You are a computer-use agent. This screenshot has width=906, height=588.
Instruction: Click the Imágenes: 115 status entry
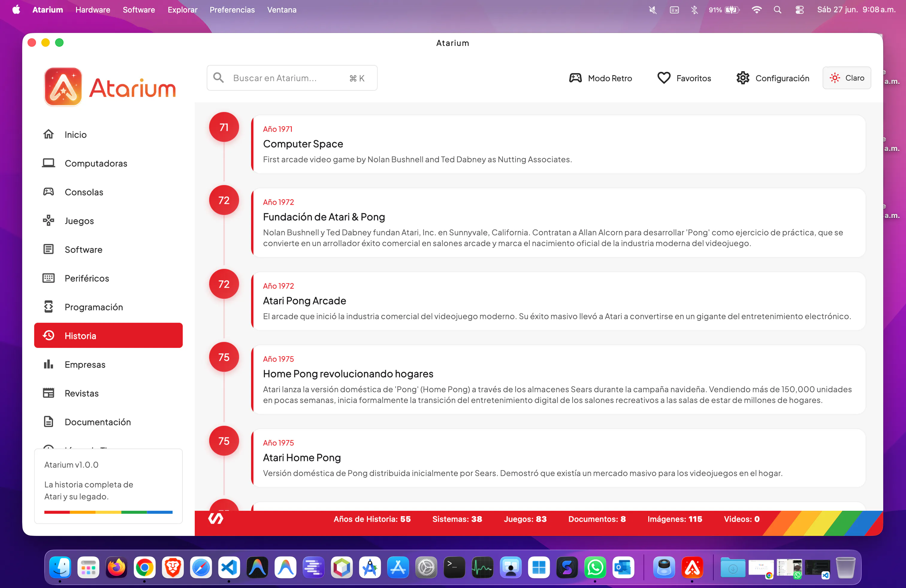[x=674, y=519]
